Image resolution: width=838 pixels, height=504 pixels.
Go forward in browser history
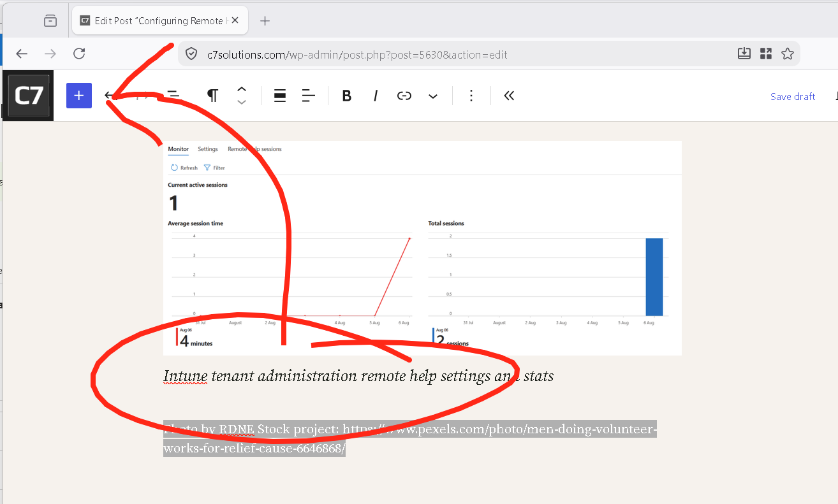[50, 54]
